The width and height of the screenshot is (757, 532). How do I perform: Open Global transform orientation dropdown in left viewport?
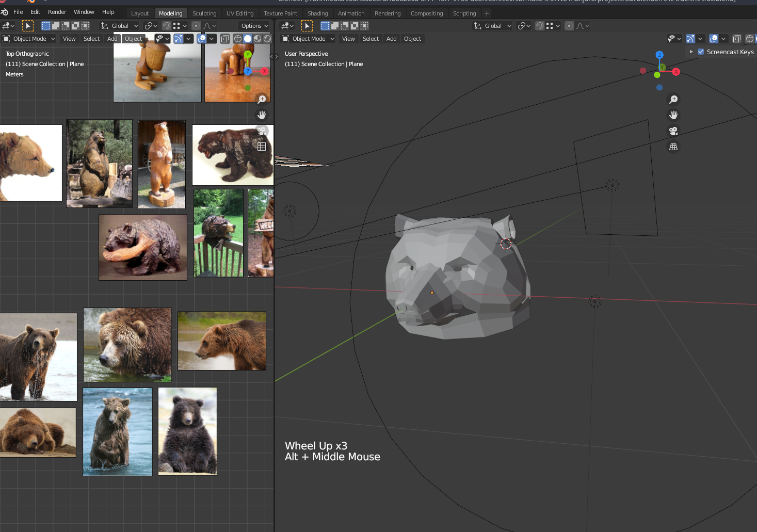(x=120, y=26)
